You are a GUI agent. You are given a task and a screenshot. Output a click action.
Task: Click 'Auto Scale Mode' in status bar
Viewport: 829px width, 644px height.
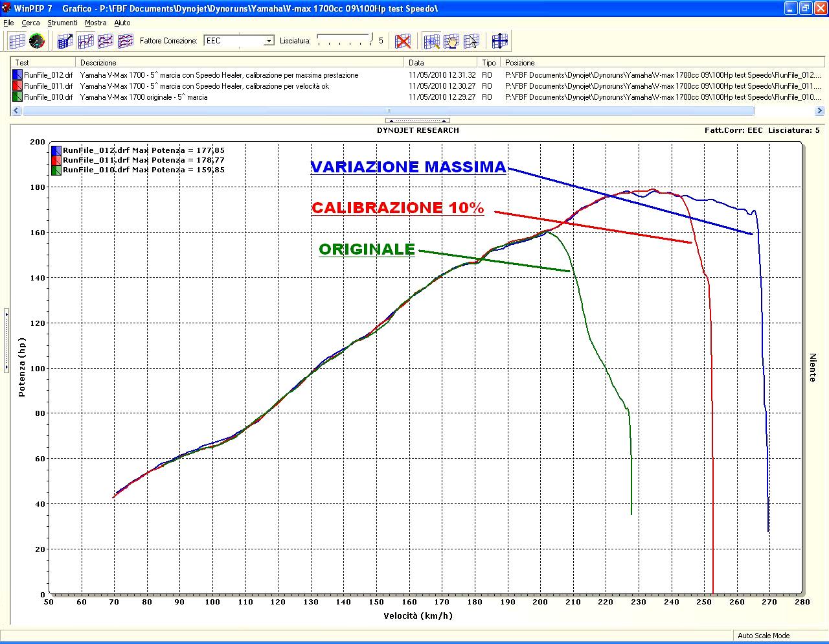(x=764, y=636)
